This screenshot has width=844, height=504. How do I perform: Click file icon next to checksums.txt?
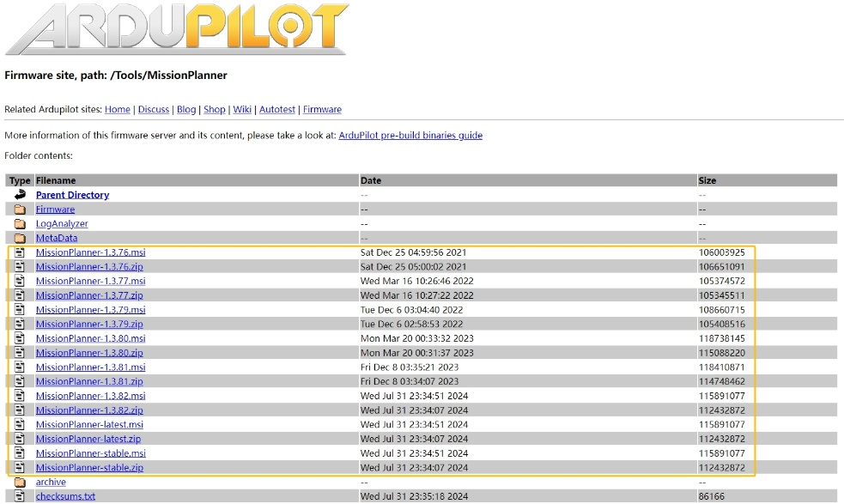pyautogui.click(x=20, y=496)
